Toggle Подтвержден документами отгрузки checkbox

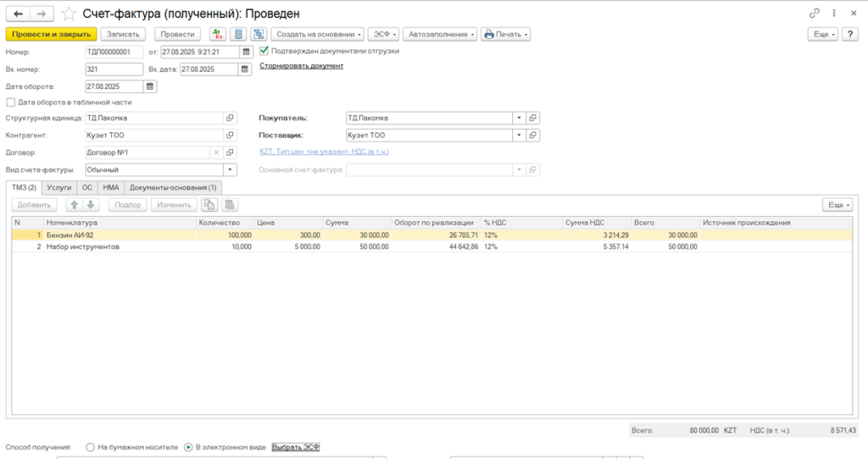point(264,51)
